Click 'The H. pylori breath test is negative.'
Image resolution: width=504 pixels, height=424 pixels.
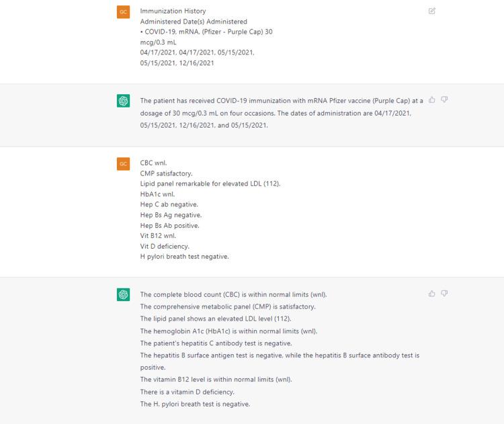(x=194, y=404)
